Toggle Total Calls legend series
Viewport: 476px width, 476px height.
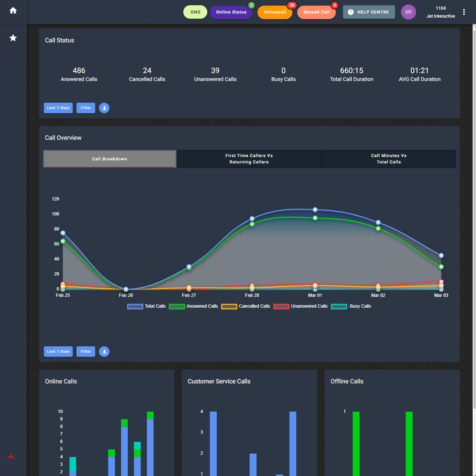click(147, 306)
